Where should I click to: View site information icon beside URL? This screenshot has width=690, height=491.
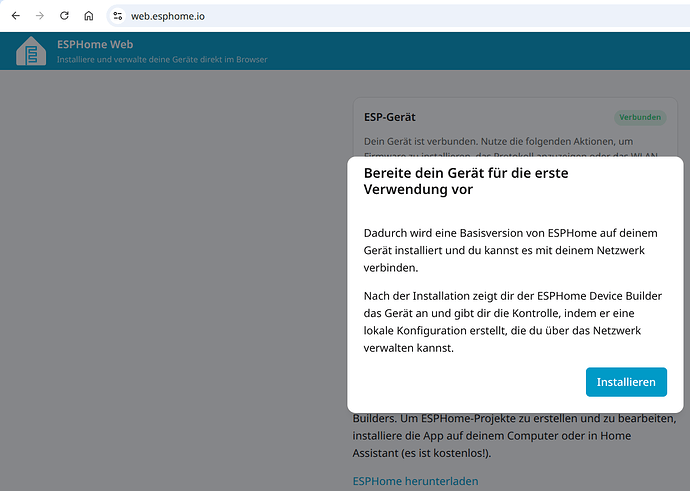[117, 16]
